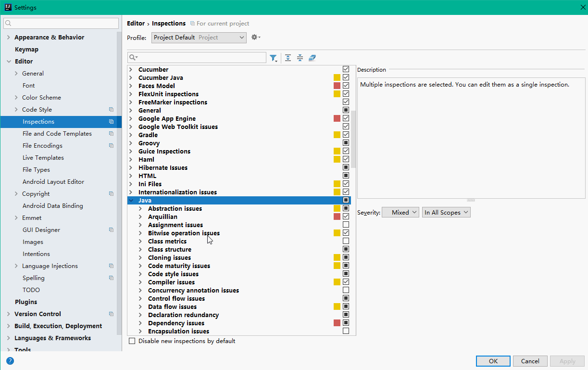
Task: Click the red severity swatch for Dependency issues
Action: 337,323
